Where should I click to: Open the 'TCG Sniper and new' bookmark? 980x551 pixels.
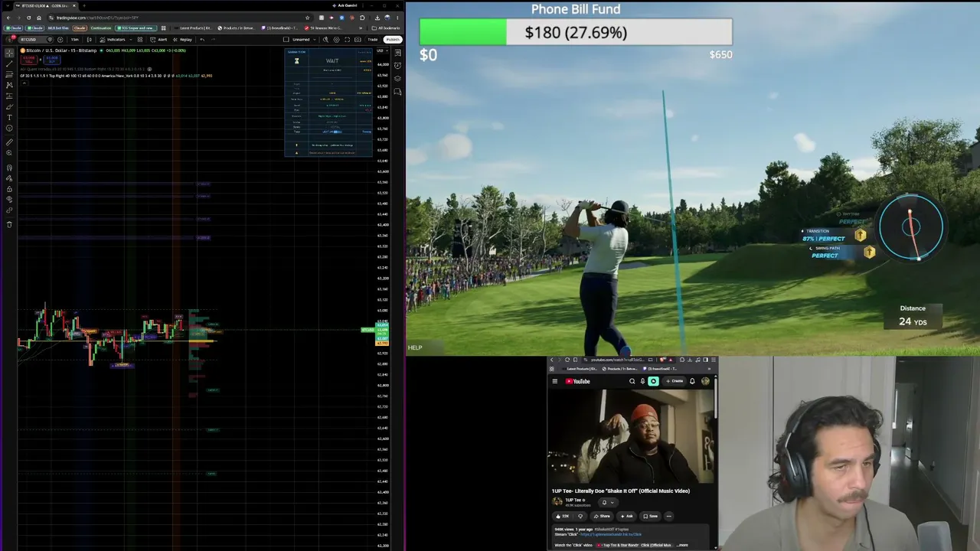138,28
